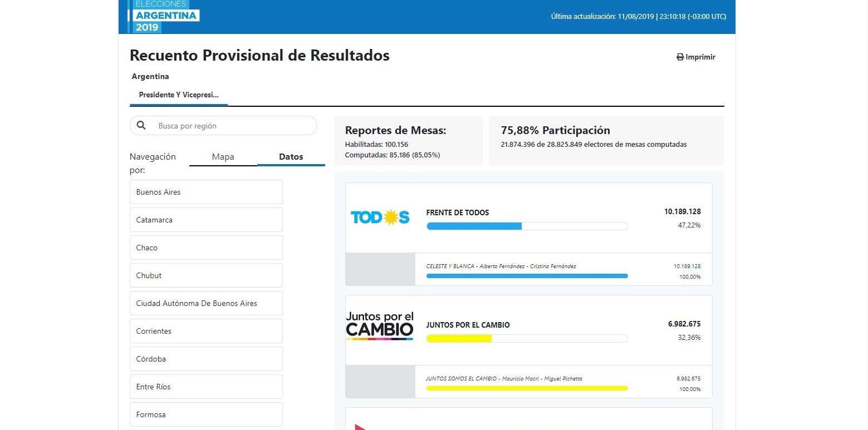This screenshot has height=430, width=868.
Task: Click the 47,22% vote percentage
Action: click(x=689, y=225)
